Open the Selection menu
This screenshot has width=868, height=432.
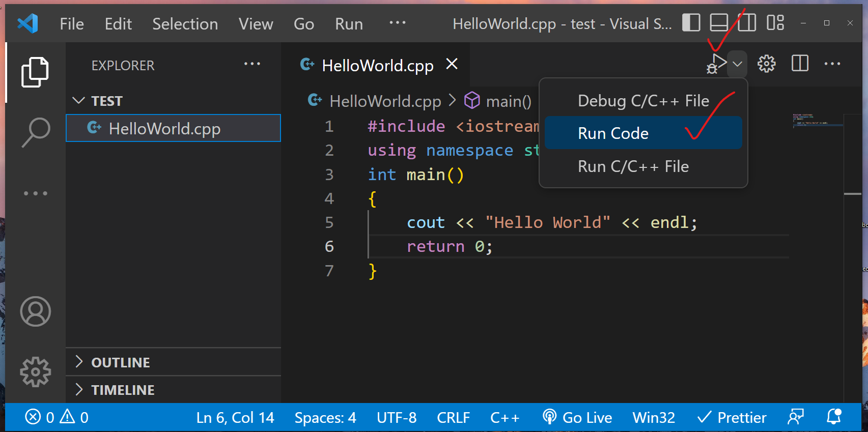tap(185, 24)
